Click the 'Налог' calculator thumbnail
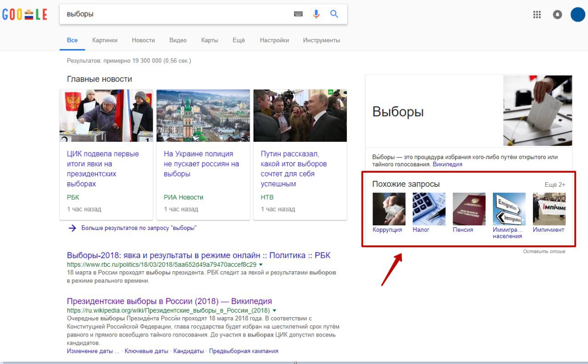The width and height of the screenshot is (588, 364). click(x=429, y=209)
